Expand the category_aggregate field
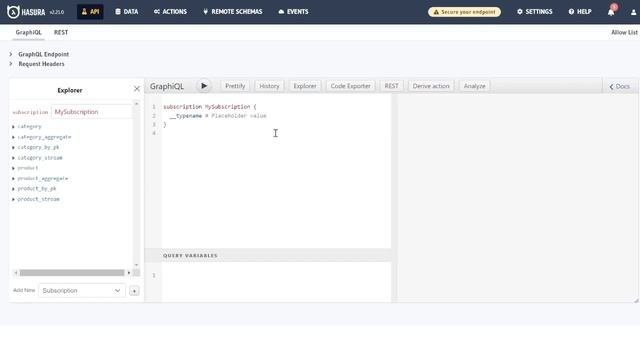Screen dimensions: 640x360 point(42,137)
